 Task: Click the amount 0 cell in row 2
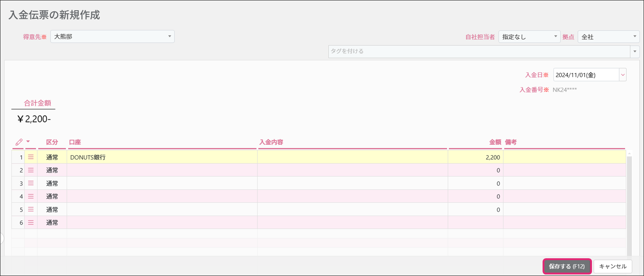click(x=475, y=170)
